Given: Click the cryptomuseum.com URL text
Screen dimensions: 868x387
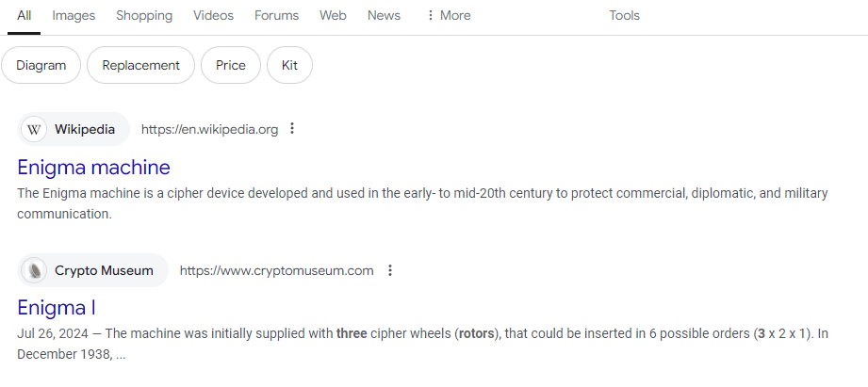Looking at the screenshot, I should (277, 270).
